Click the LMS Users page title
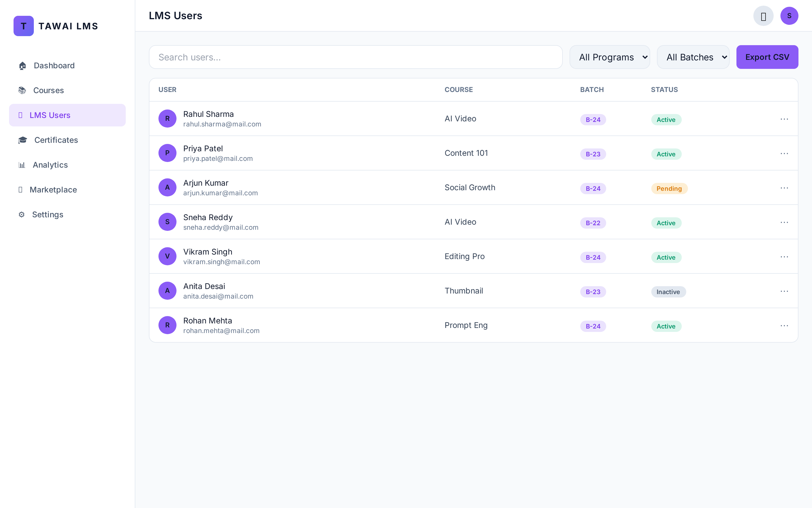The image size is (812, 508). (x=175, y=16)
